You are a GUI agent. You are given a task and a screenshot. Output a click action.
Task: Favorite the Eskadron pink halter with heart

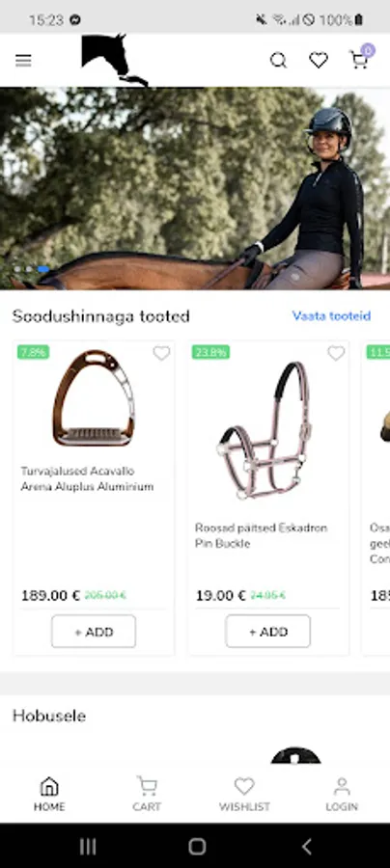tap(336, 353)
